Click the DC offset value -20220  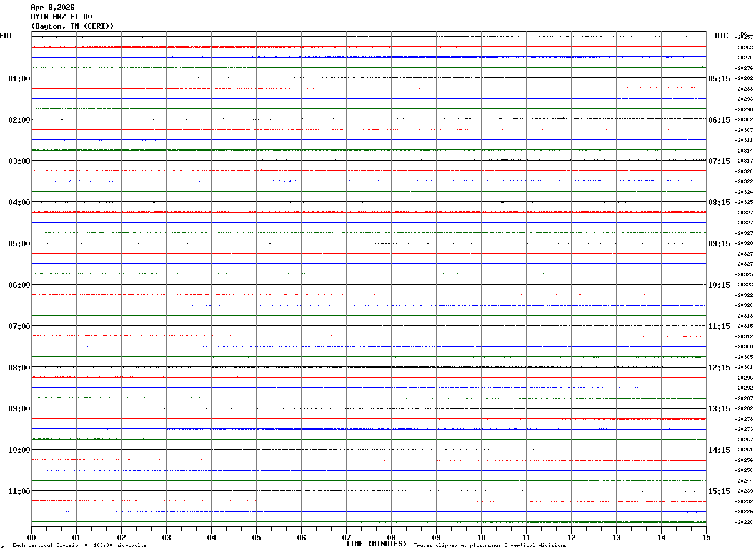[744, 522]
